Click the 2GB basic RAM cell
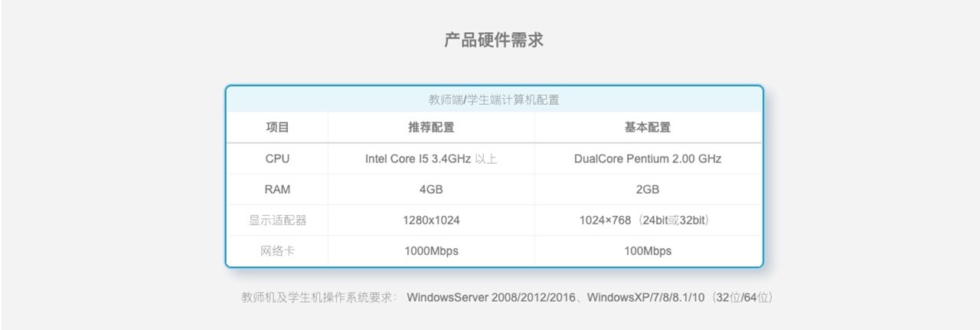 click(x=648, y=189)
